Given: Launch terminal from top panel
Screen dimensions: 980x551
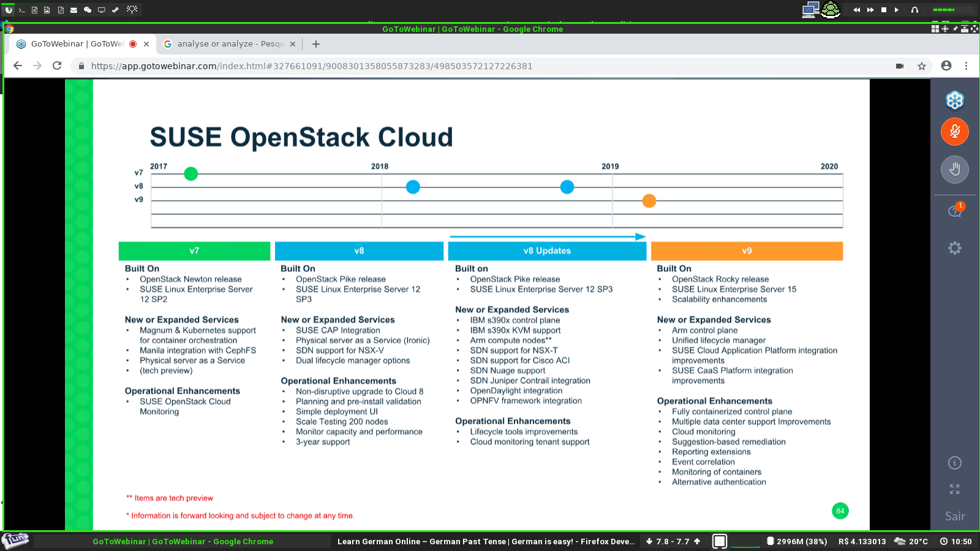Looking at the screenshot, I should click(21, 10).
